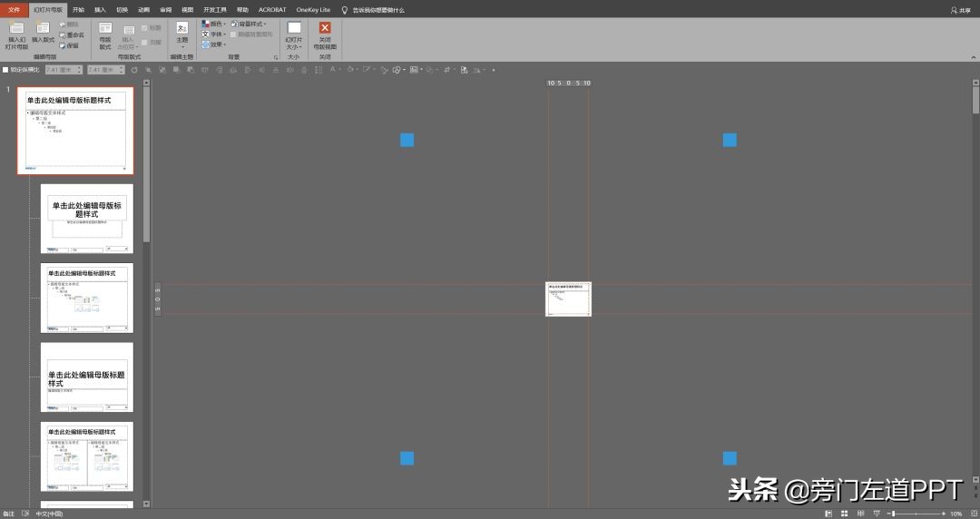
Task: Click the canvas vertical scrollbar thumb
Action: coord(975,100)
